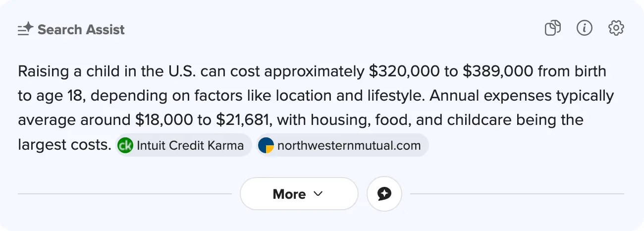Click the "$389,000" amount in the text
The width and height of the screenshot is (644, 231).
498,71
